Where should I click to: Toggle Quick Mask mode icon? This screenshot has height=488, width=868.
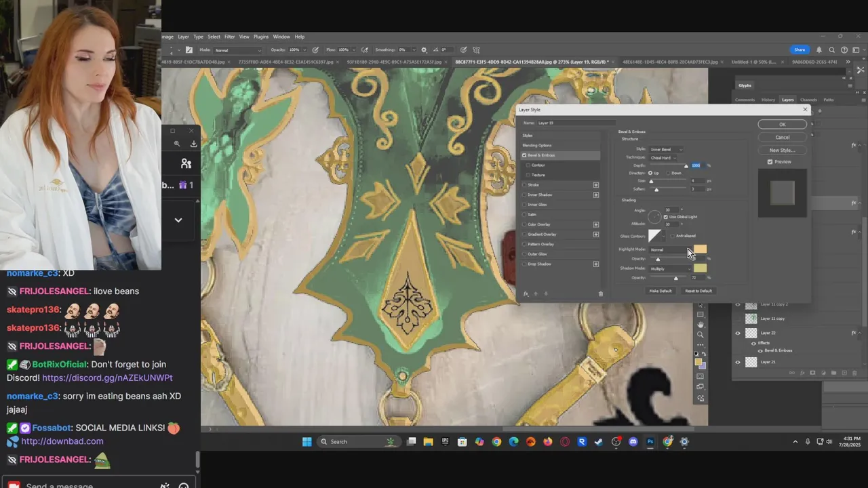click(x=701, y=377)
